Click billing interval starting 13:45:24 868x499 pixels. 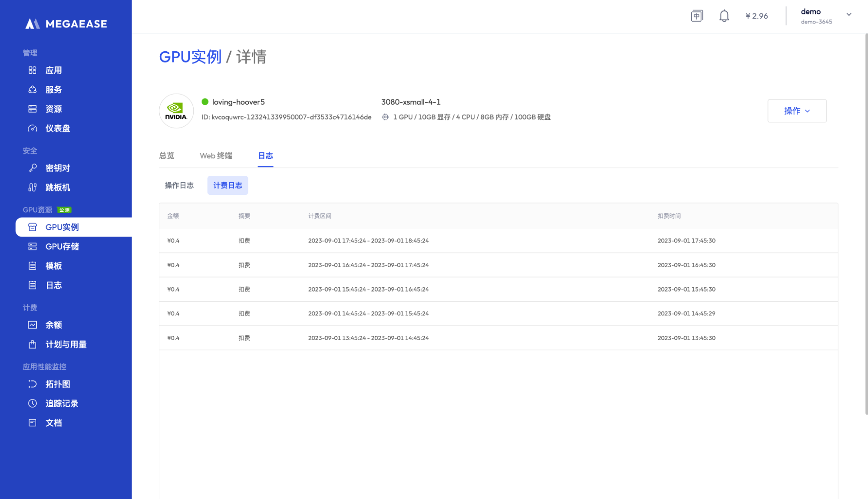click(x=368, y=338)
